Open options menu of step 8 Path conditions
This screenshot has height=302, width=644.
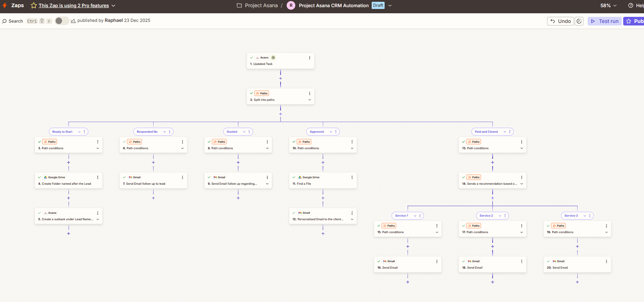click(267, 142)
